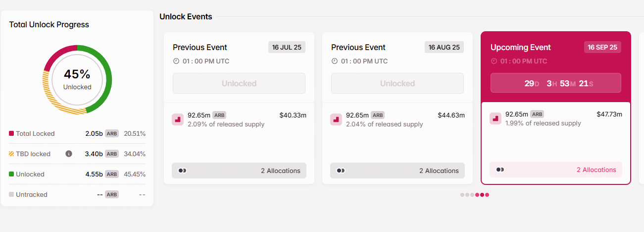Click allocations toggle icon in 16 JUL card
Screen dimensions: 644x232
[x=182, y=171]
